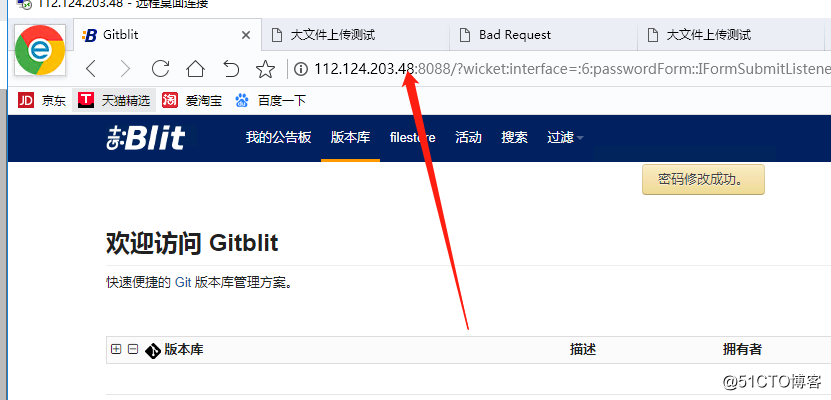Open the 天猫精选 bookmark
Image resolution: width=831 pixels, height=400 pixels.
[x=114, y=100]
